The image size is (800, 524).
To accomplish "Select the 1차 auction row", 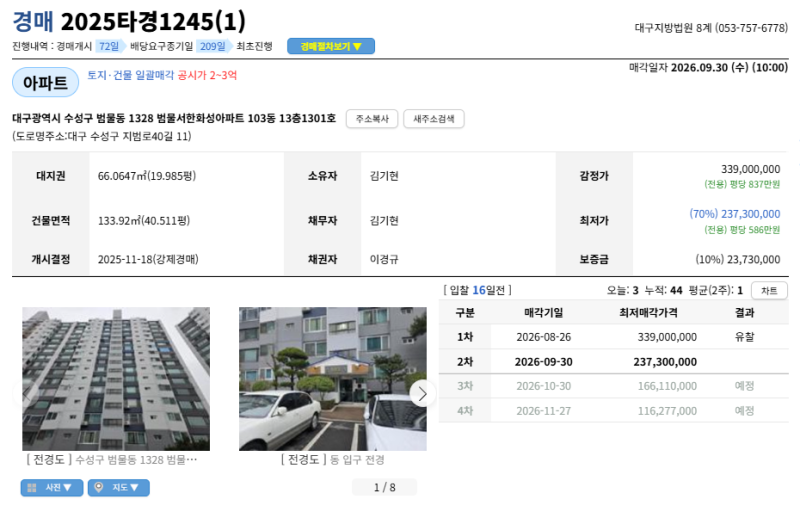I will 614,337.
